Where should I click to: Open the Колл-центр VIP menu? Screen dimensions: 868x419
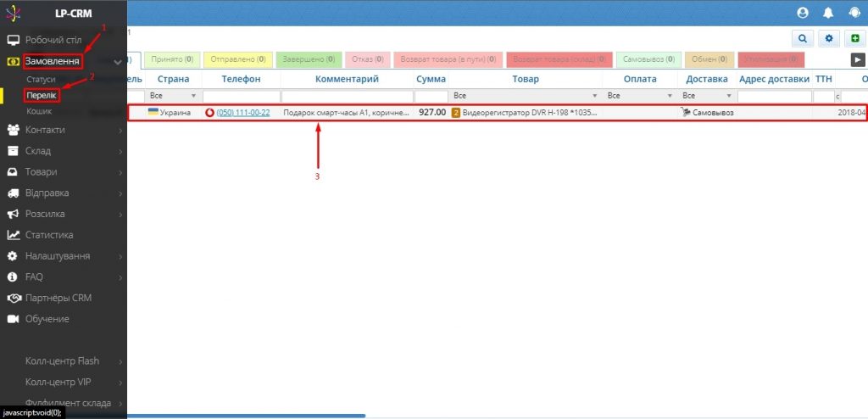click(x=58, y=383)
